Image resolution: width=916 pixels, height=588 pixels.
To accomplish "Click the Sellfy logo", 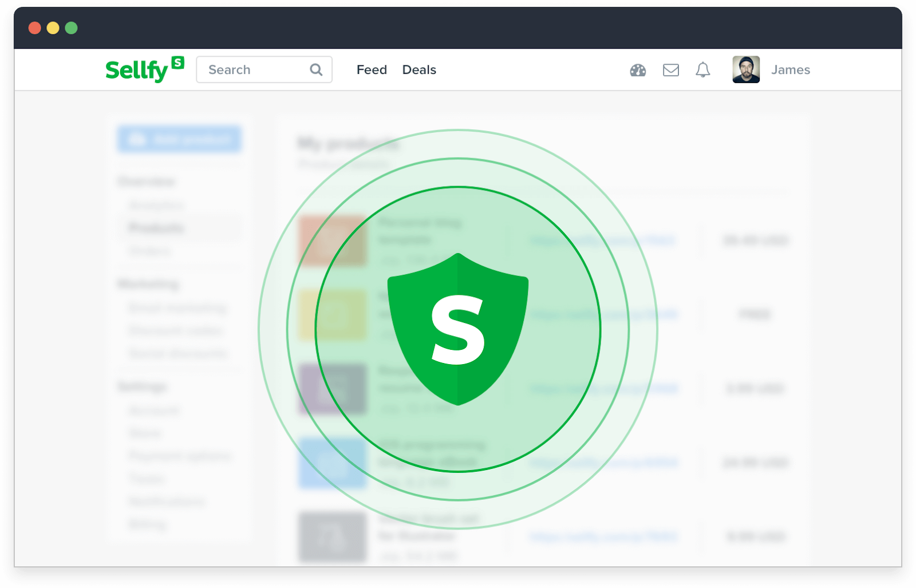I will (x=145, y=69).
